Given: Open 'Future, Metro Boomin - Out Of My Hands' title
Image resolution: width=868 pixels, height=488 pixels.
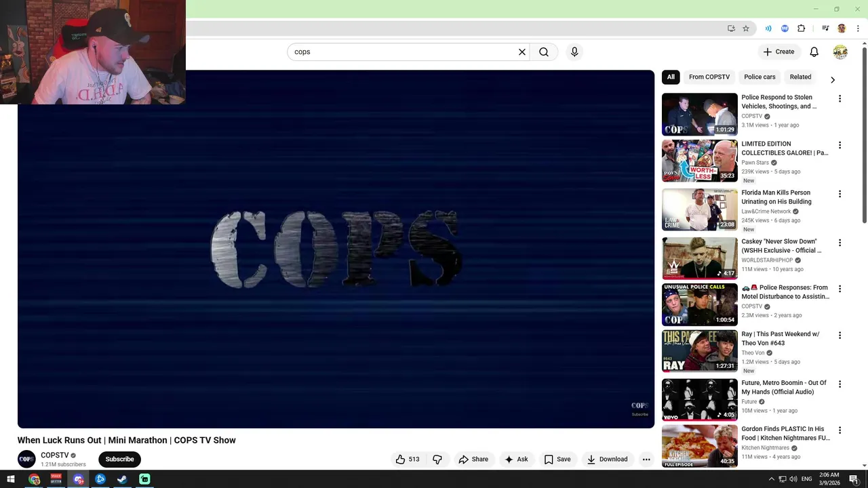Looking at the screenshot, I should tap(784, 387).
